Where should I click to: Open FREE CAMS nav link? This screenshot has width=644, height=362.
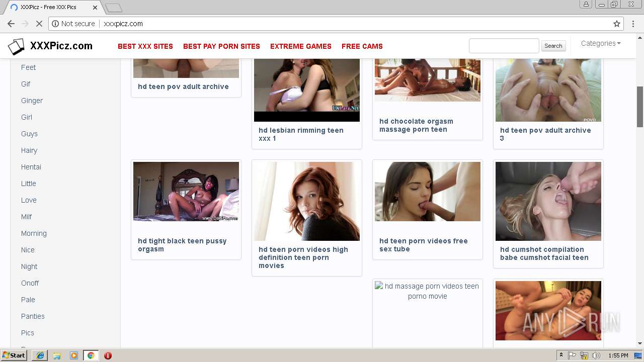pyautogui.click(x=362, y=46)
